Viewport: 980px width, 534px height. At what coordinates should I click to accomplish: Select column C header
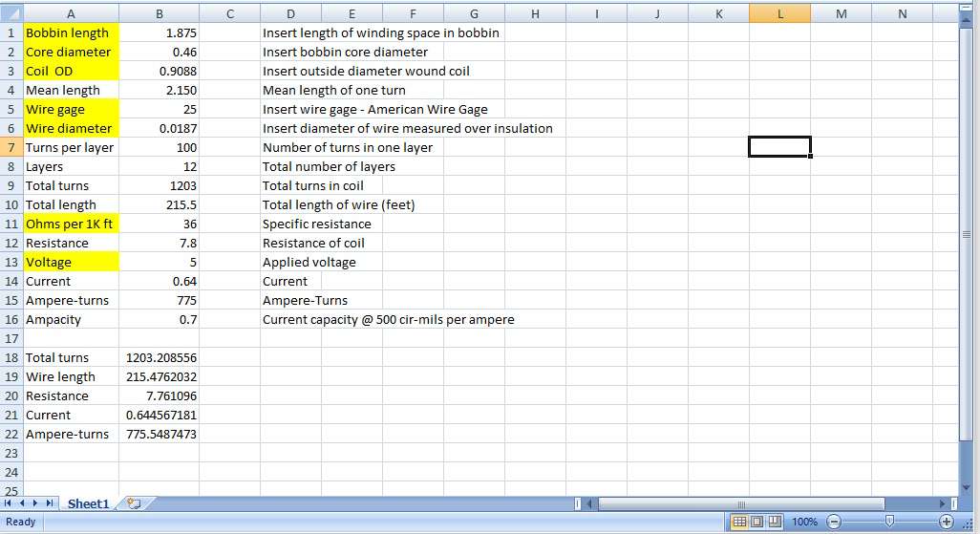point(230,13)
